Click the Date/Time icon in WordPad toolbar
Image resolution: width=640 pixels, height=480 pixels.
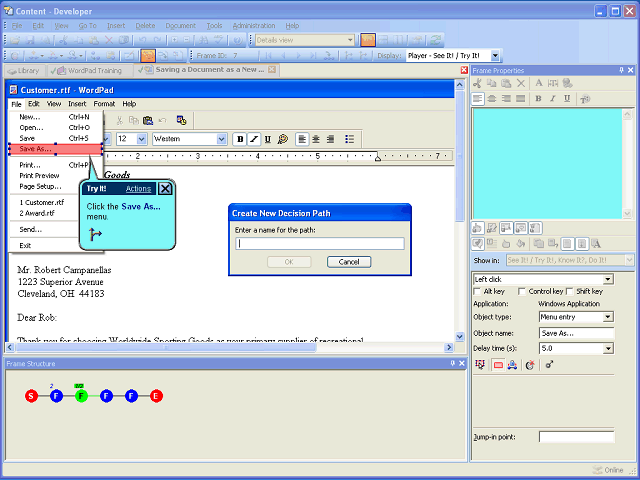[181, 120]
